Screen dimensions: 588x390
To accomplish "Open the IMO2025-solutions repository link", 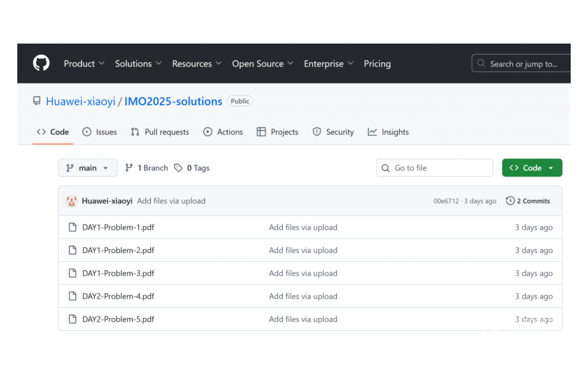I will tap(173, 101).
